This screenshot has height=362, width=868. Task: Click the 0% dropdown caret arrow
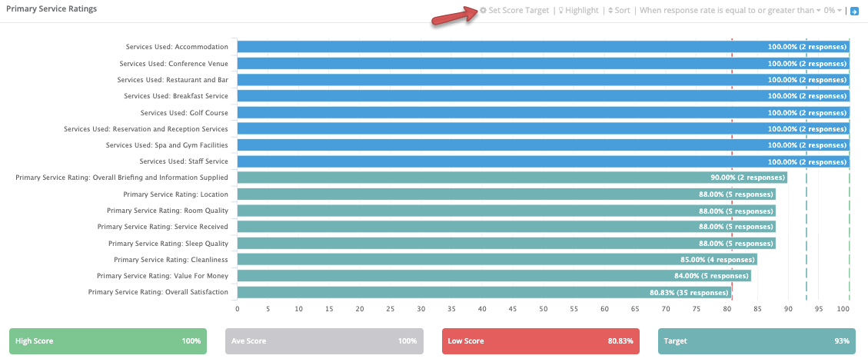(840, 11)
